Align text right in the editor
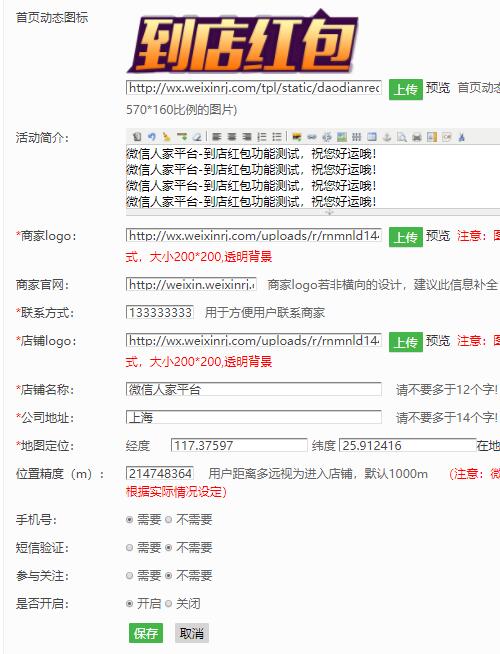Screen dimensions: 500x654 (246, 136)
